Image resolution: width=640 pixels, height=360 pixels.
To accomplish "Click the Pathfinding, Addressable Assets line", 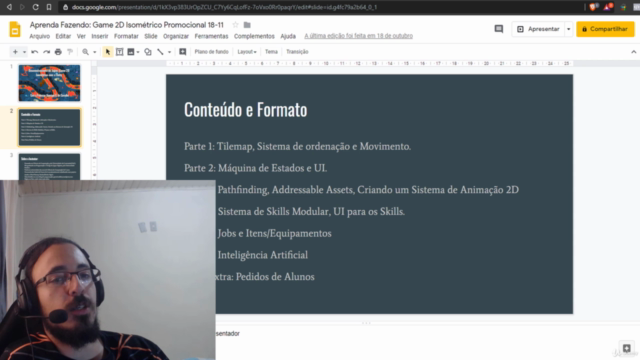I will (368, 190).
